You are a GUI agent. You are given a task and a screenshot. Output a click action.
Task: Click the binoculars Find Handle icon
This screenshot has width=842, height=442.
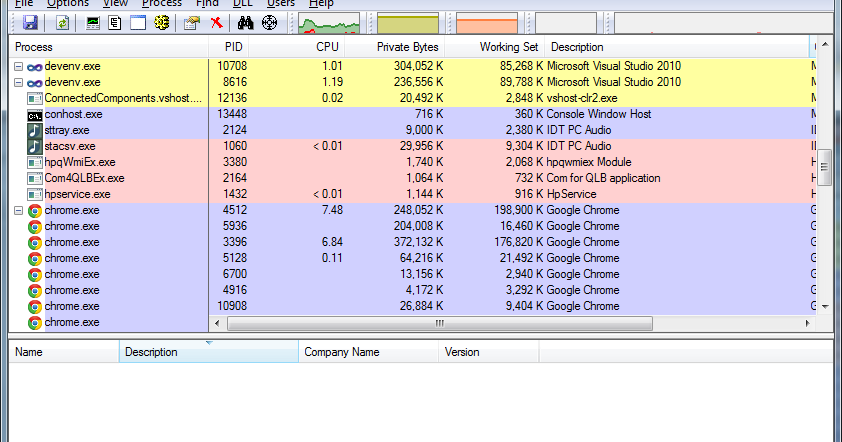245,23
